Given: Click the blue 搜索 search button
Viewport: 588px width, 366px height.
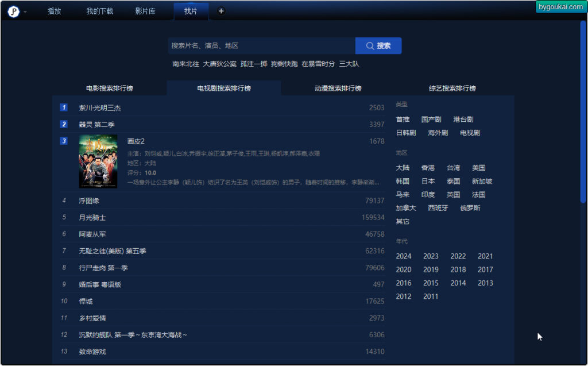Looking at the screenshot, I should click(378, 46).
